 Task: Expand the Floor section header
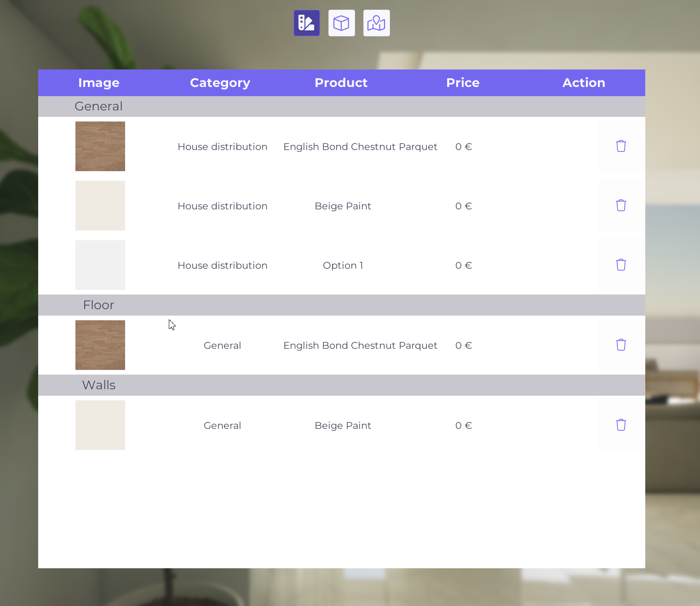[x=98, y=305]
